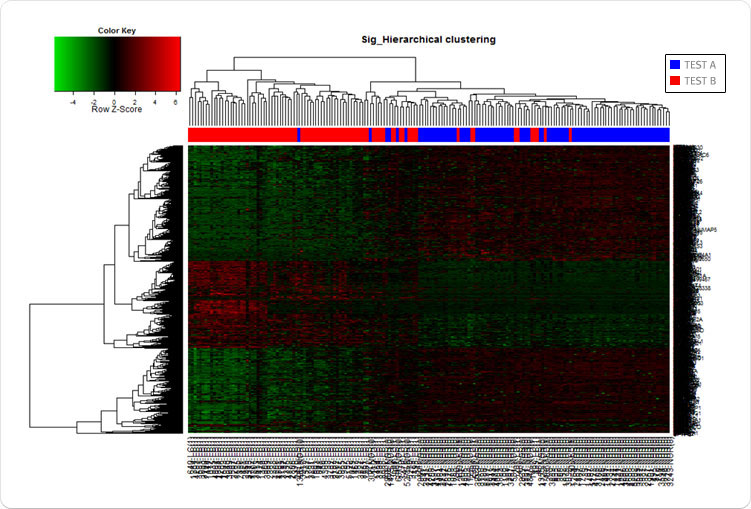Click the column sample labels below heatmap
751x509 pixels.
pos(428,465)
